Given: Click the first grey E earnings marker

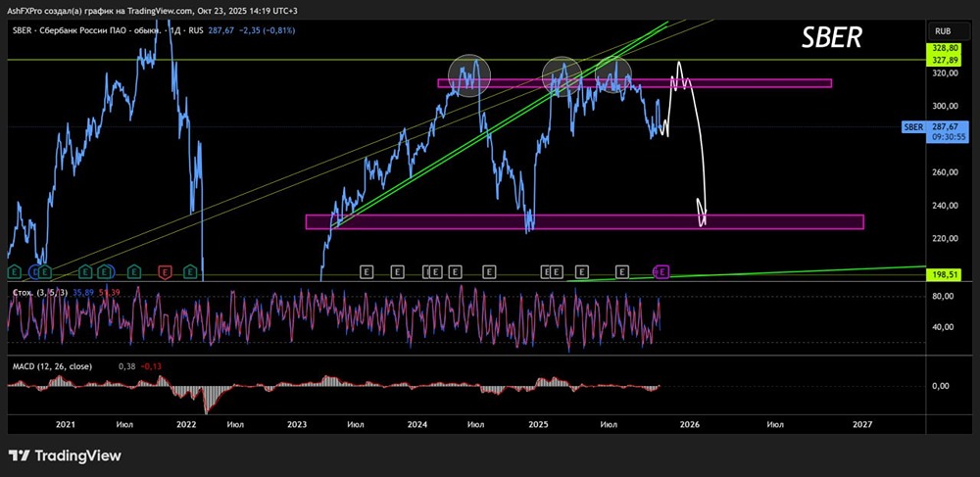Looking at the screenshot, I should click(x=367, y=271).
